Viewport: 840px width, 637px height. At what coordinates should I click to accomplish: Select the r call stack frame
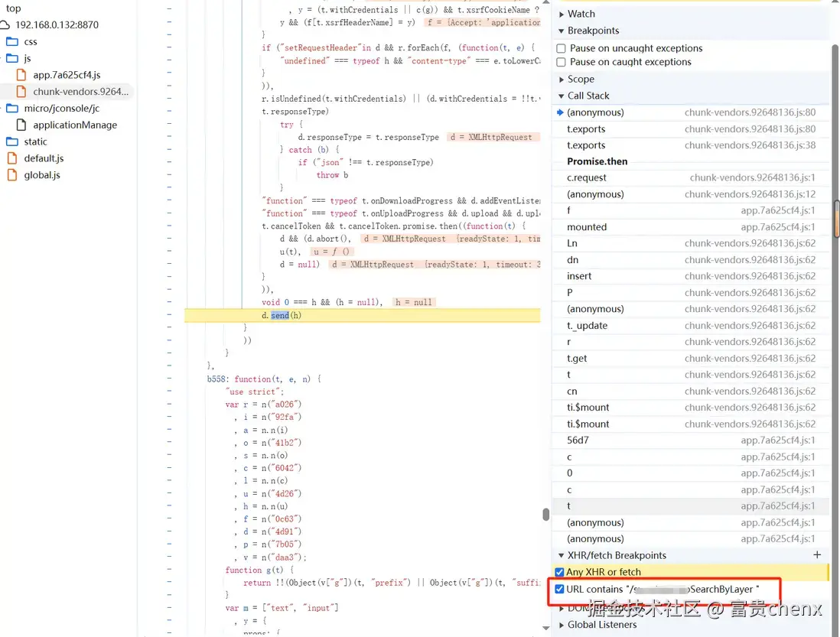691,342
